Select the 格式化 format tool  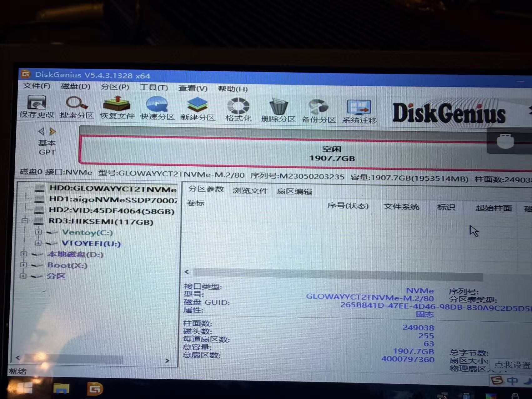[x=238, y=110]
